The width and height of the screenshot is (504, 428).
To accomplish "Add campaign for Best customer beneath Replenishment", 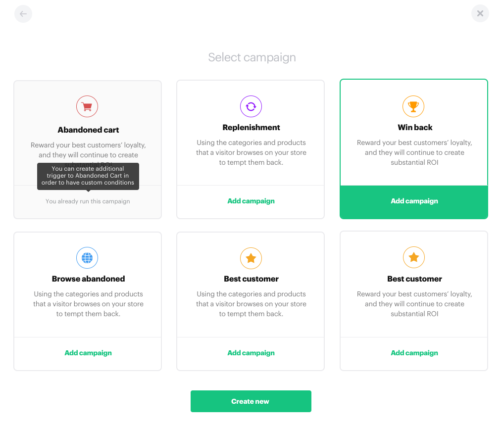I will click(251, 353).
